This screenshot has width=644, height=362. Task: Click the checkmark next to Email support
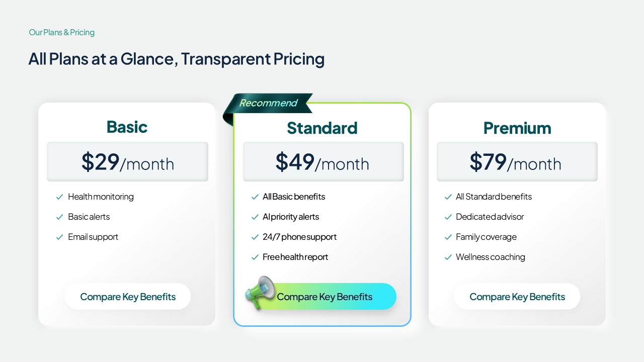(x=60, y=237)
